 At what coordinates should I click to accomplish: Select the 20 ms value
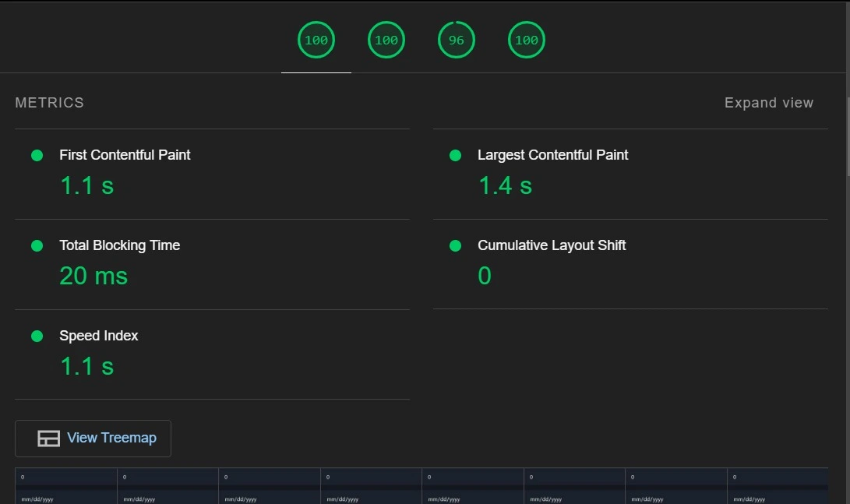point(93,276)
